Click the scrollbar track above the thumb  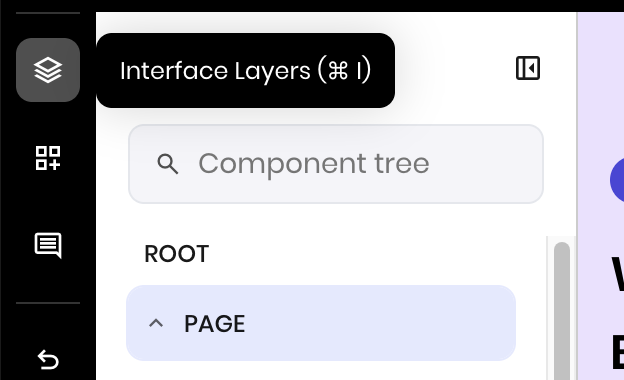[562, 239]
